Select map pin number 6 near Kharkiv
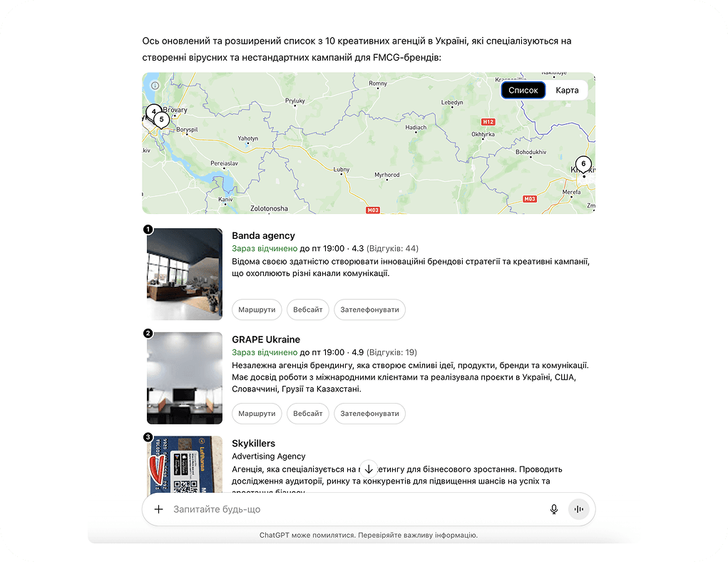The image size is (728, 562). 583,164
